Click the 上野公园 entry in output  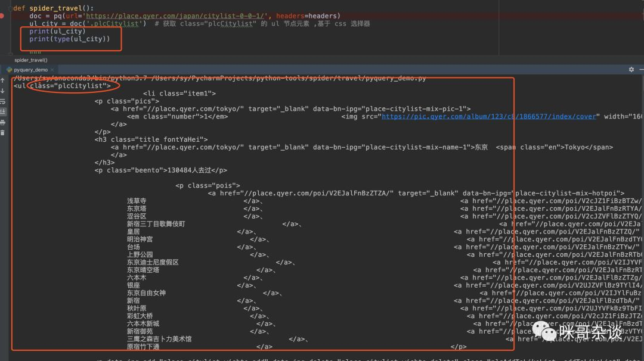[x=140, y=255]
